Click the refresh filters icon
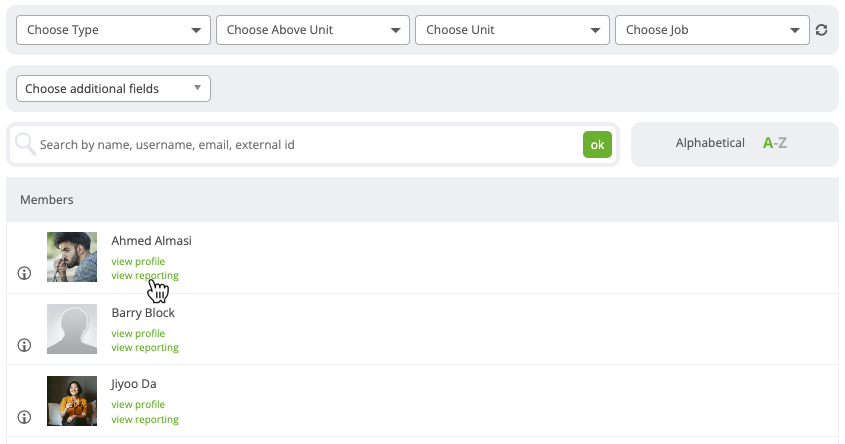Viewport: 845px width, 444px height. (821, 30)
